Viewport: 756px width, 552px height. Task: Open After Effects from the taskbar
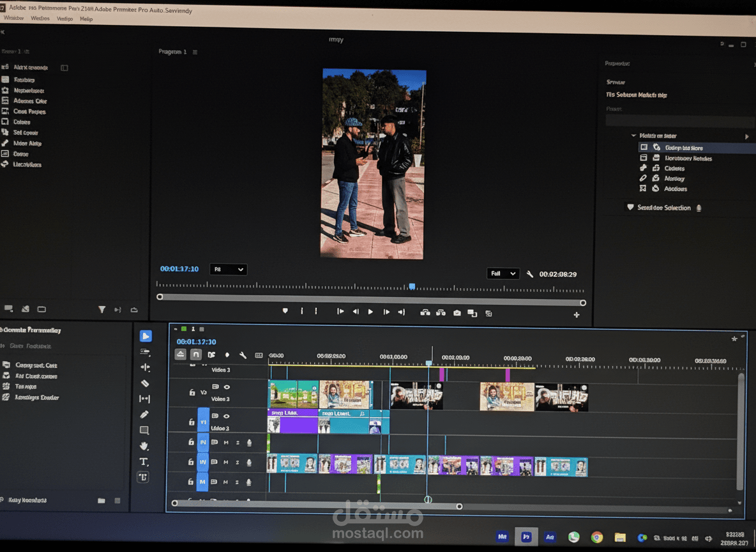pos(550,537)
